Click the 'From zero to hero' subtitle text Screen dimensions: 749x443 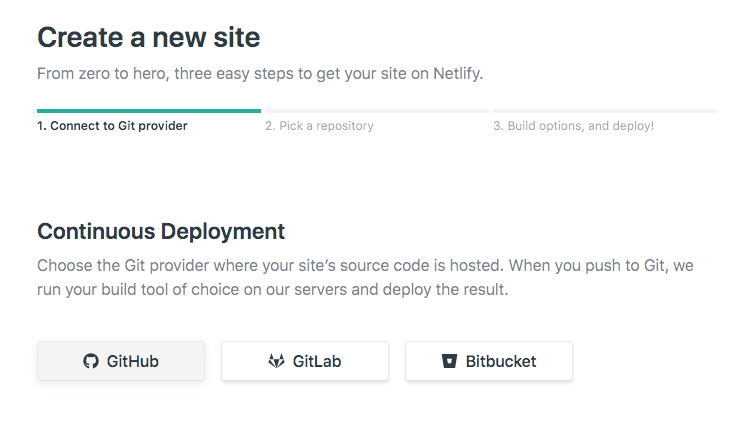tap(260, 74)
